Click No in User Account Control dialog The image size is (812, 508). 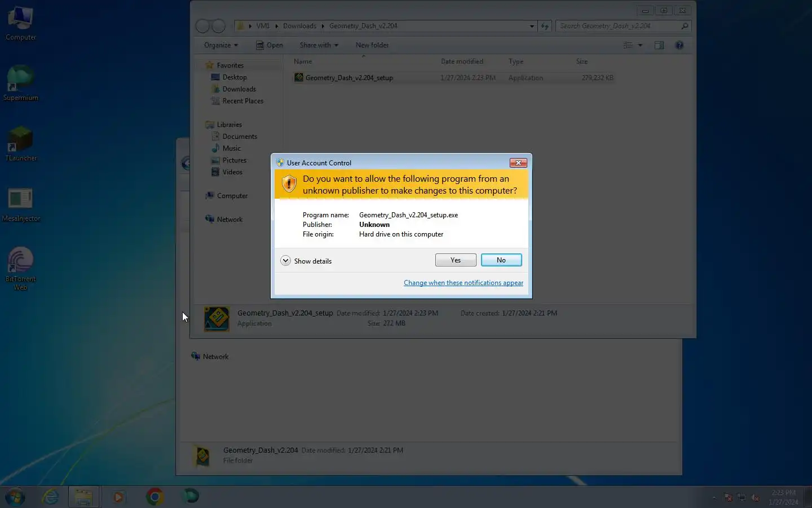(501, 260)
